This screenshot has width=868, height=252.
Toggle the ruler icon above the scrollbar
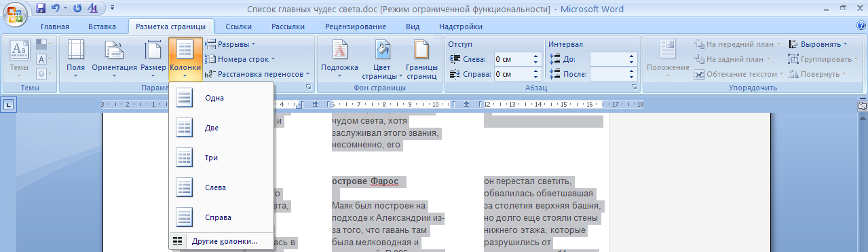click(x=862, y=106)
